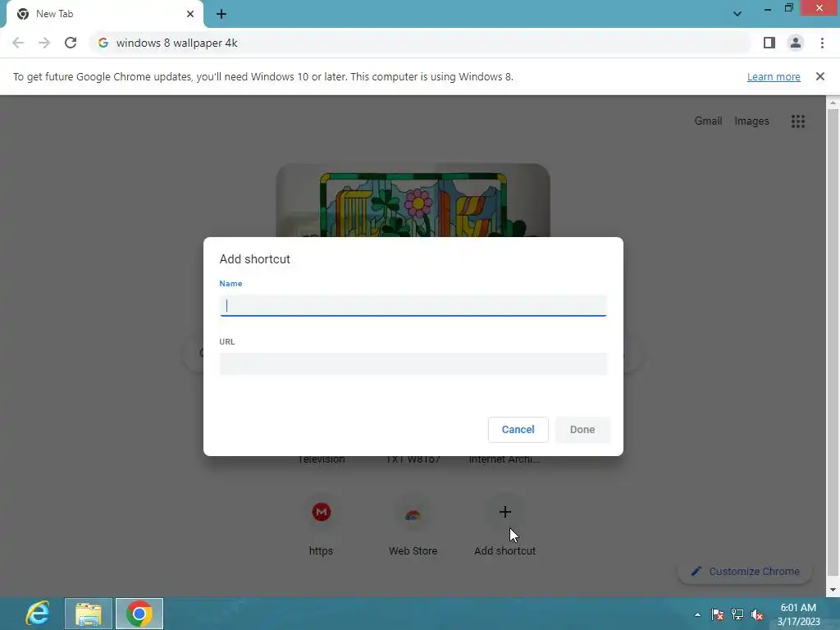Open the muted volume icon

pos(757,614)
